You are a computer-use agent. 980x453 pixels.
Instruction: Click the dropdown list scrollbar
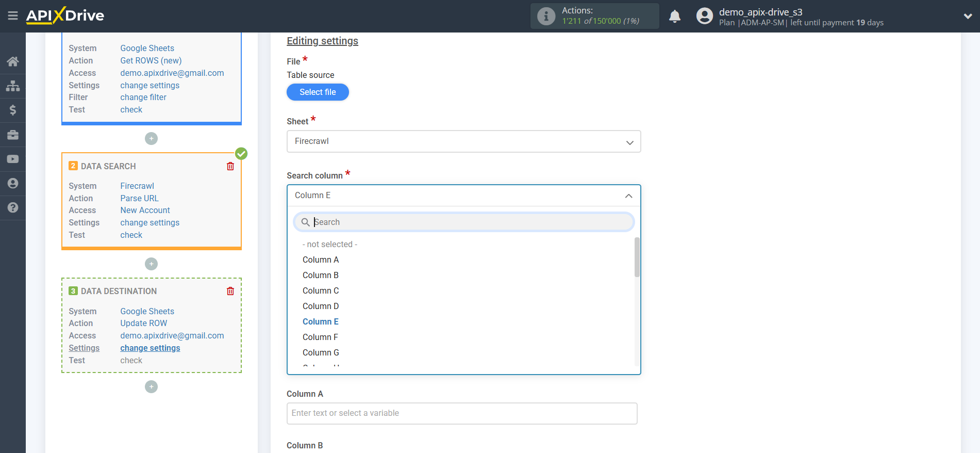coord(637,257)
